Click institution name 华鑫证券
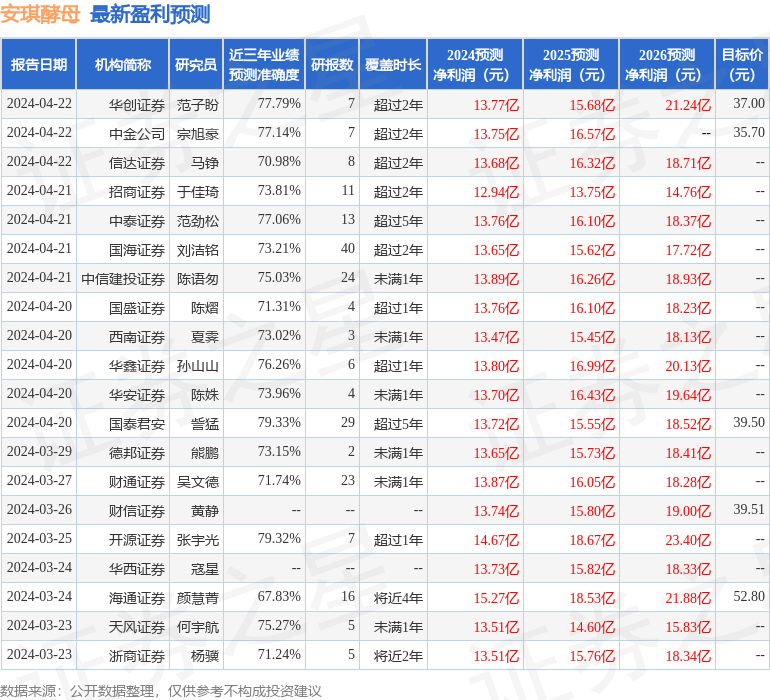 pos(137,365)
